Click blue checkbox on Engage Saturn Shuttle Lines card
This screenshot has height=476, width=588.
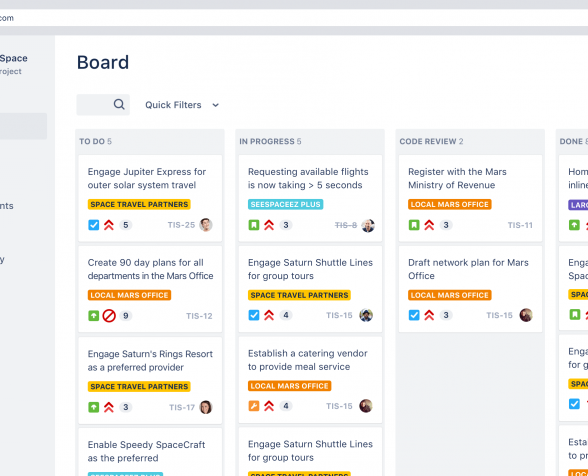(254, 315)
